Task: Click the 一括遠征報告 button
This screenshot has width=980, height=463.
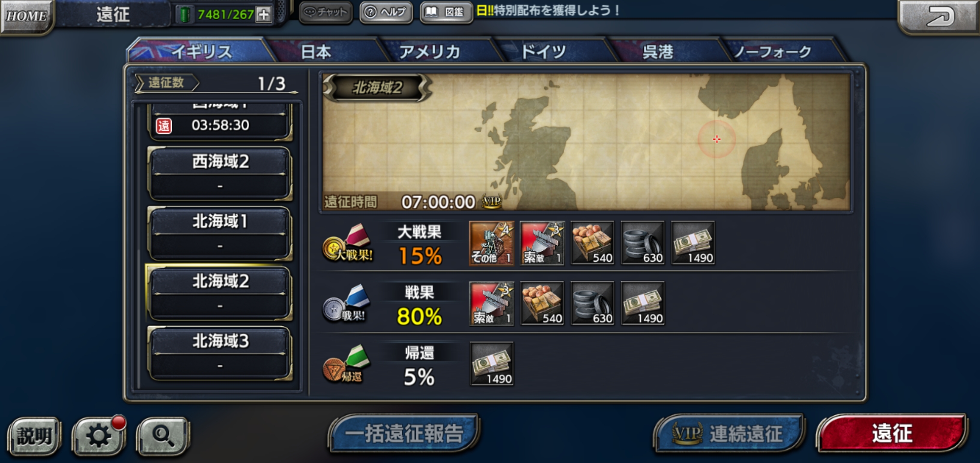Action: coord(404,433)
